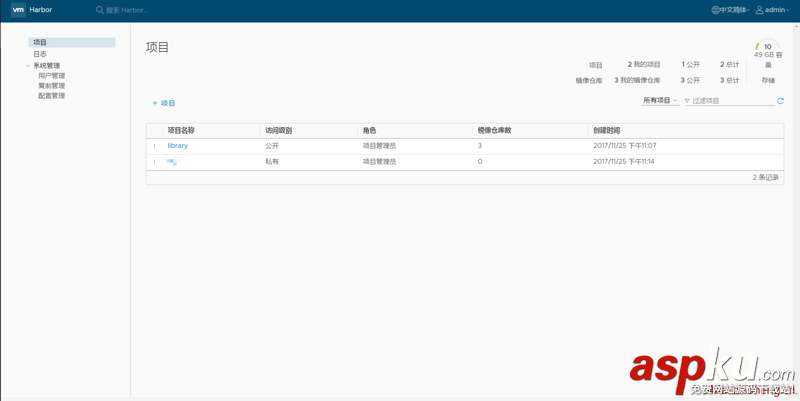Image resolution: width=800 pixels, height=401 pixels.
Task: Click the 下午11:07 creation time cell
Action: (x=624, y=146)
